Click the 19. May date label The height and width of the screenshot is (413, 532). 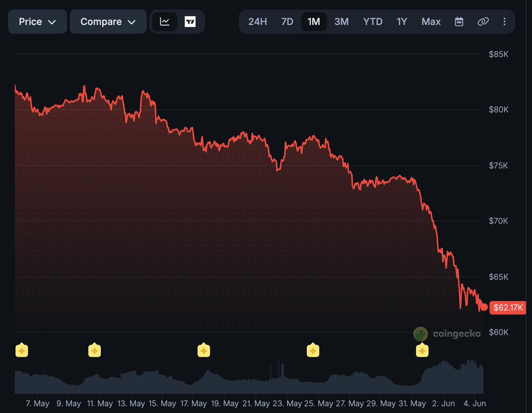pyautogui.click(x=224, y=403)
